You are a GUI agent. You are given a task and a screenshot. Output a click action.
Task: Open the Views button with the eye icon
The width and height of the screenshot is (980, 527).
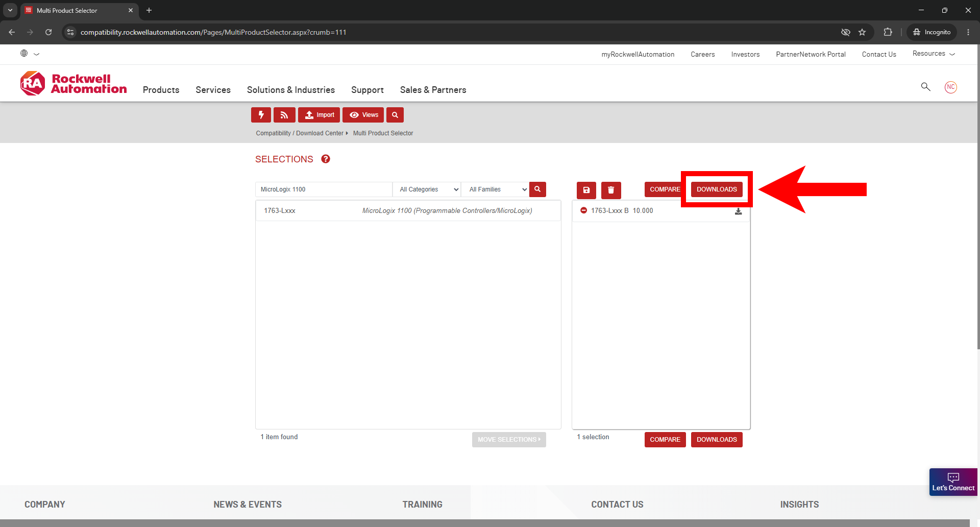coord(363,115)
